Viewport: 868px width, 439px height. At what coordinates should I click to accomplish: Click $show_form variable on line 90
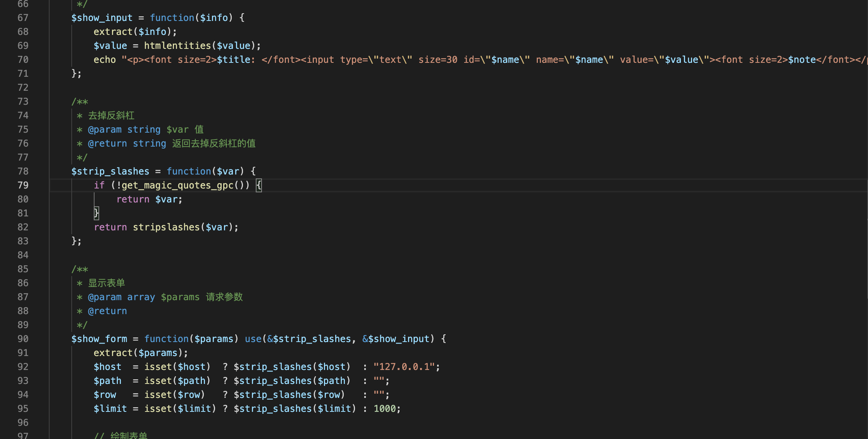99,339
